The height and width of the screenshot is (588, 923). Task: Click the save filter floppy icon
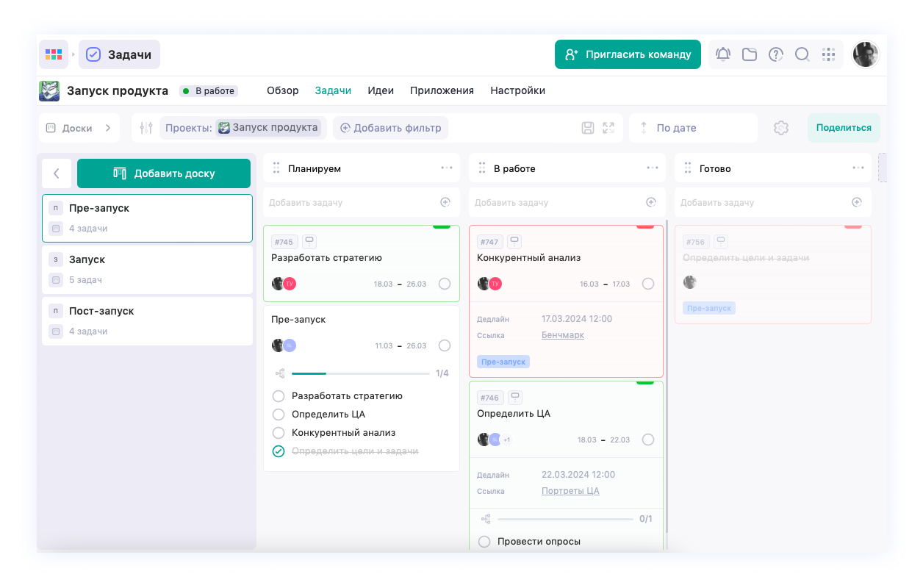588,128
